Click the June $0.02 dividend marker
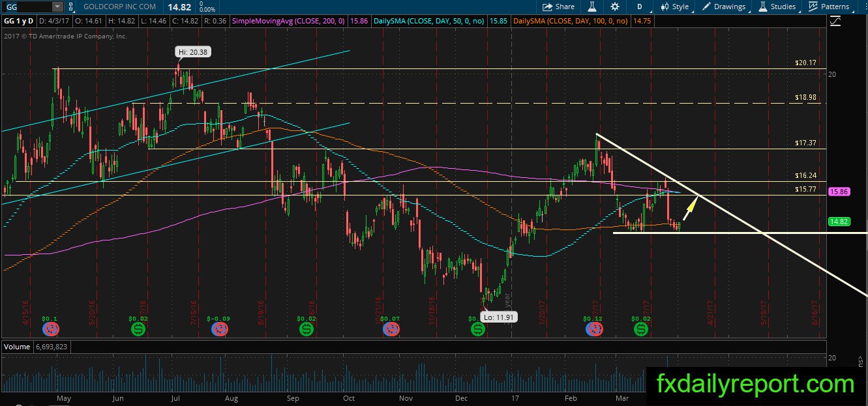This screenshot has height=406, width=868. (138, 329)
